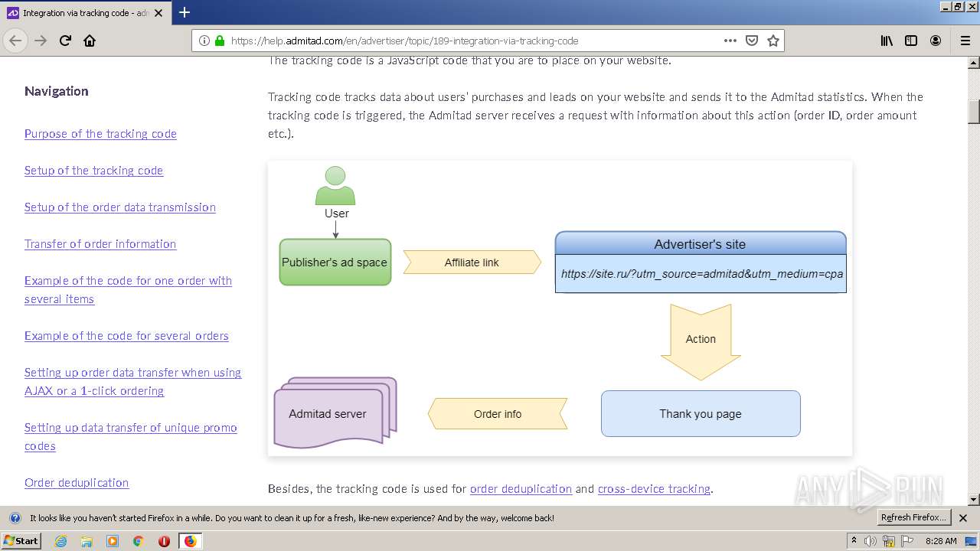Click the scrollbar down arrow
This screenshot has width=980, height=551.
(x=974, y=500)
